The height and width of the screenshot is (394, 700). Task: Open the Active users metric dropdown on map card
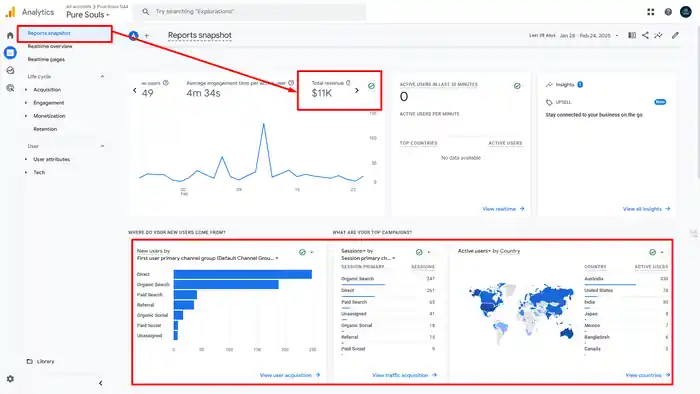coord(475,251)
